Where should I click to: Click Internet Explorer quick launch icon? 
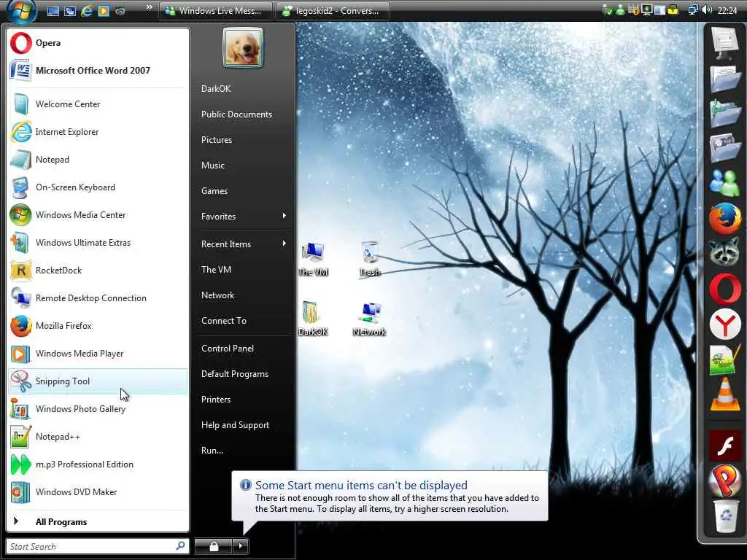[87, 10]
